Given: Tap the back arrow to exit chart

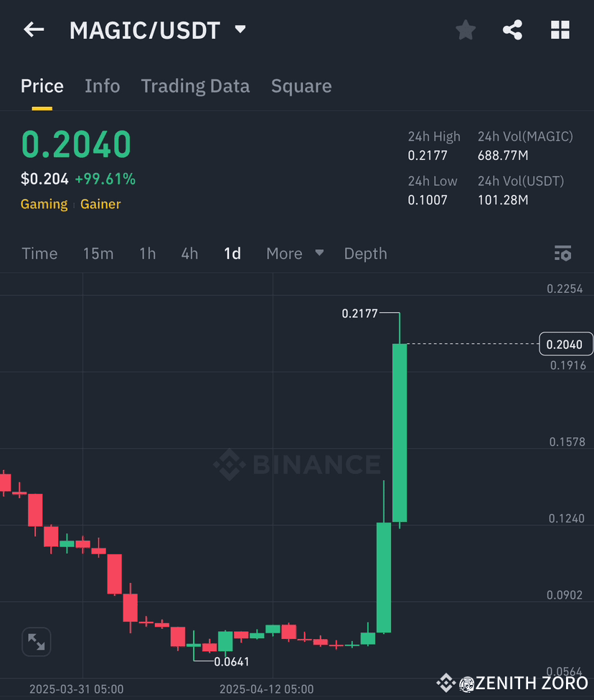Looking at the screenshot, I should coord(34,29).
